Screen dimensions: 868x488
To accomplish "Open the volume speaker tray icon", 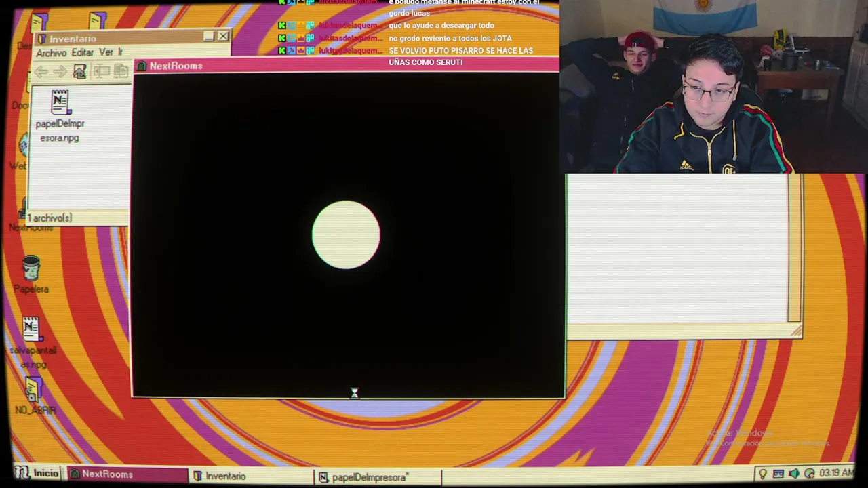I will pos(793,473).
